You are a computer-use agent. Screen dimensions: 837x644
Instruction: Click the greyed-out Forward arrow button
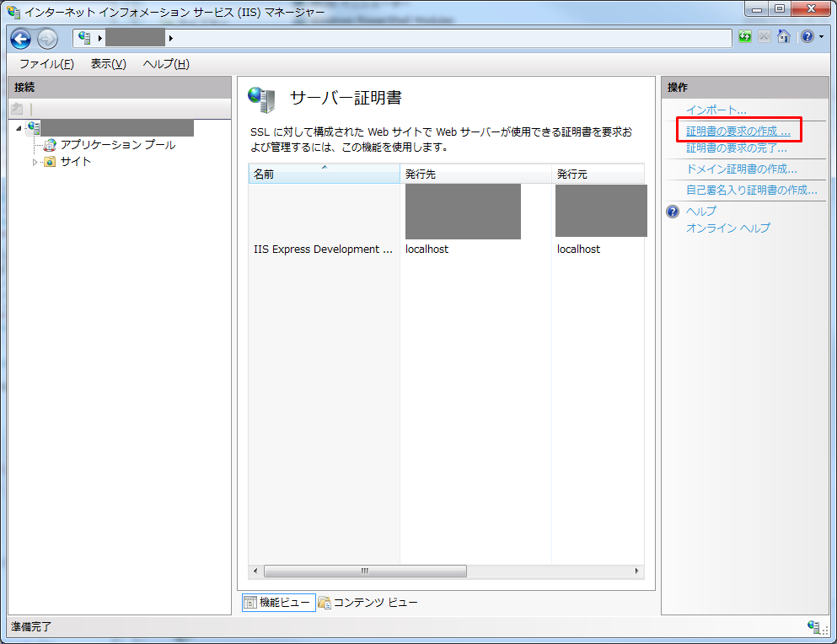click(x=47, y=39)
